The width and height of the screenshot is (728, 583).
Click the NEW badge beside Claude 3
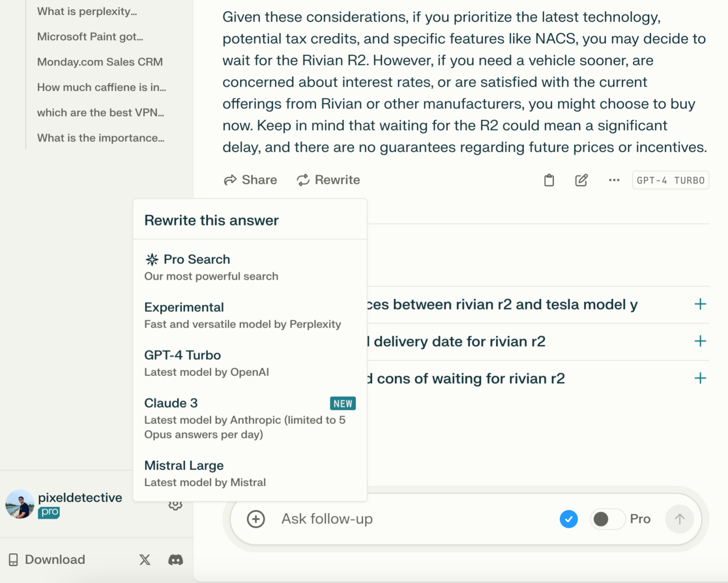343,403
